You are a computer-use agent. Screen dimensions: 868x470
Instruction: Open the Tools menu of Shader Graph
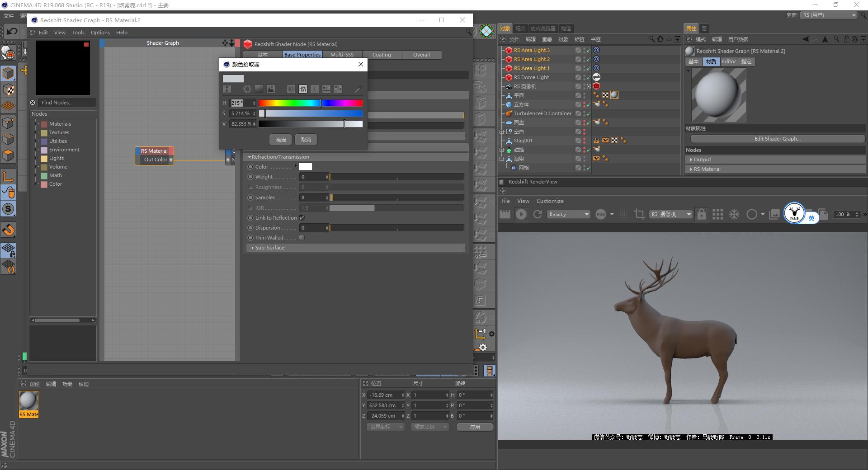78,32
